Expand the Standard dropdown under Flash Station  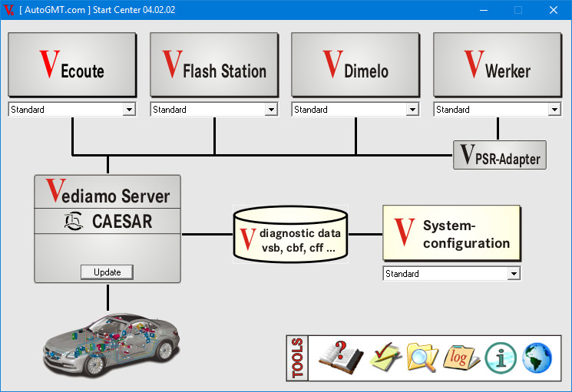(x=271, y=109)
